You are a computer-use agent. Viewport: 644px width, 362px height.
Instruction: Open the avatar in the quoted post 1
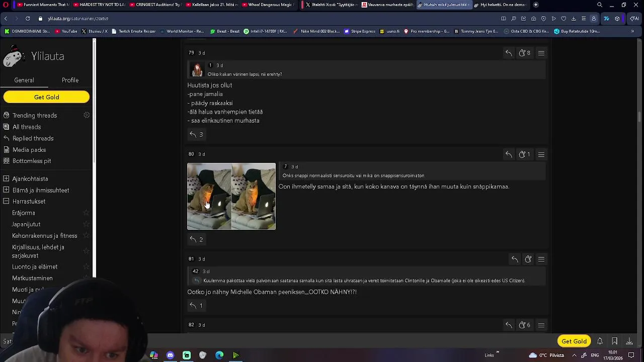[197, 69]
